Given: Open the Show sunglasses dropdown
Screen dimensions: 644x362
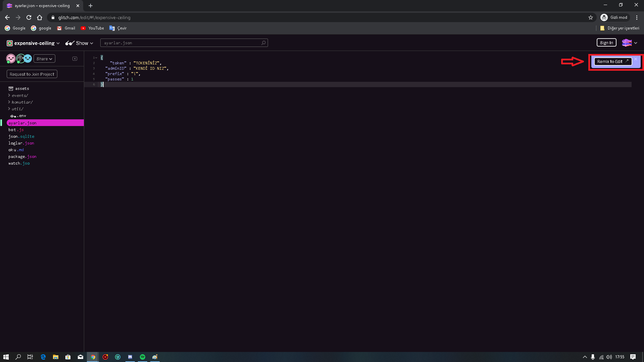Looking at the screenshot, I should click(x=79, y=43).
